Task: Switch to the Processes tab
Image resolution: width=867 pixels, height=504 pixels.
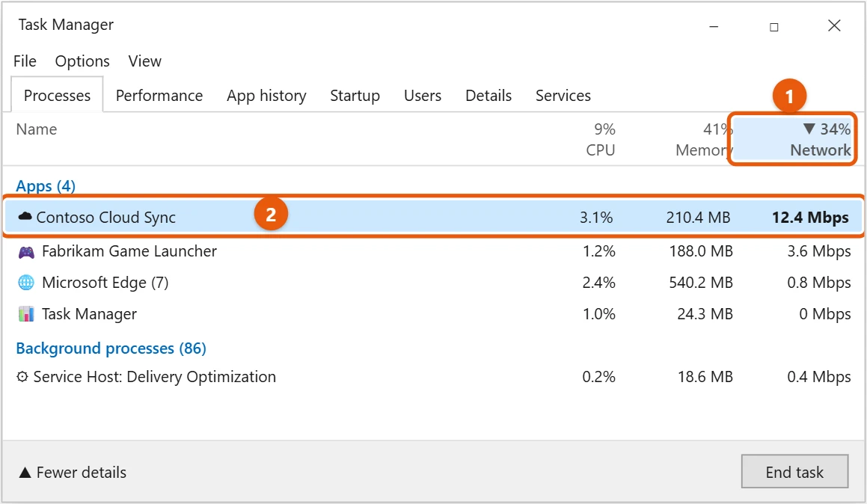Action: coord(57,96)
